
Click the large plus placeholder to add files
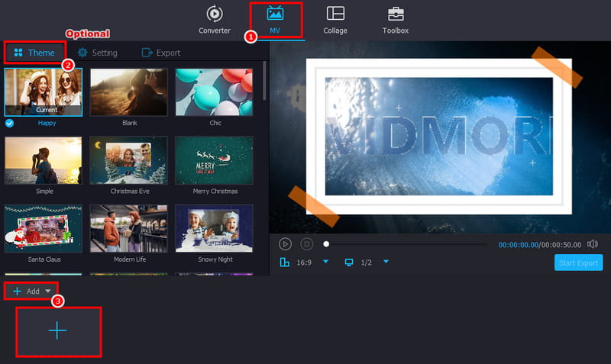pos(59,331)
